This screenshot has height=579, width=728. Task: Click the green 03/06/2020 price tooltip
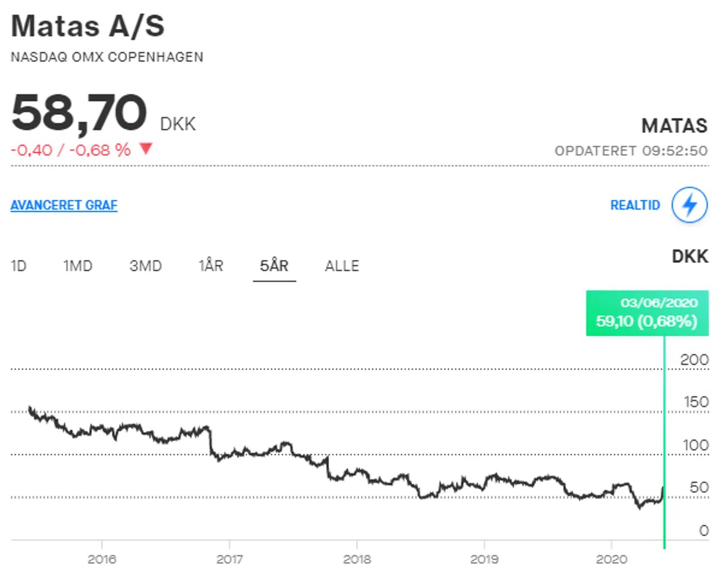click(647, 313)
